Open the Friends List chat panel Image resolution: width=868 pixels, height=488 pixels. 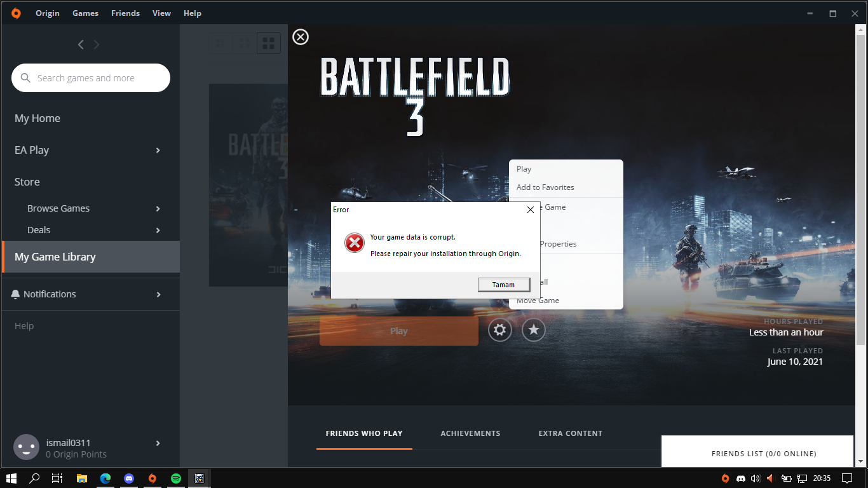[757, 452]
